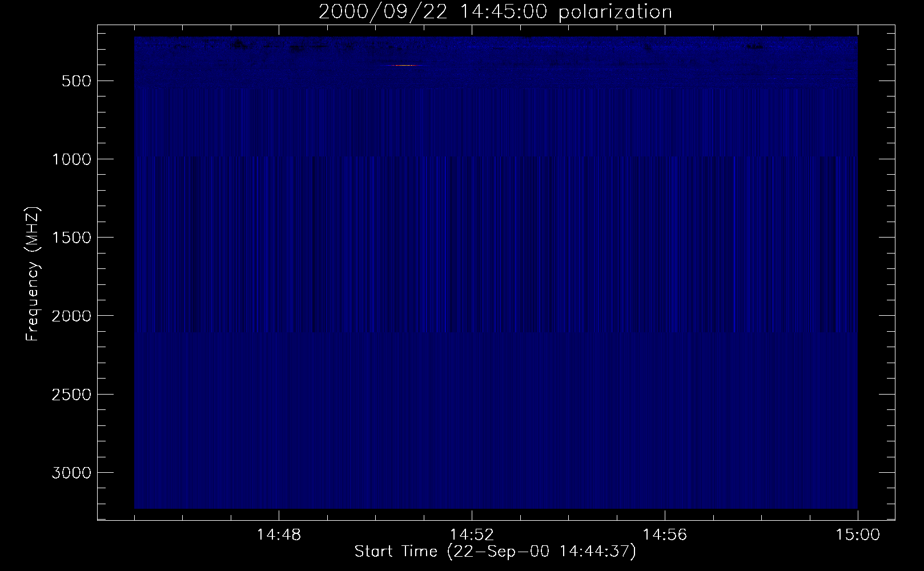Pick the 15:00 time tick label
The height and width of the screenshot is (571, 924).
pyautogui.click(x=858, y=535)
